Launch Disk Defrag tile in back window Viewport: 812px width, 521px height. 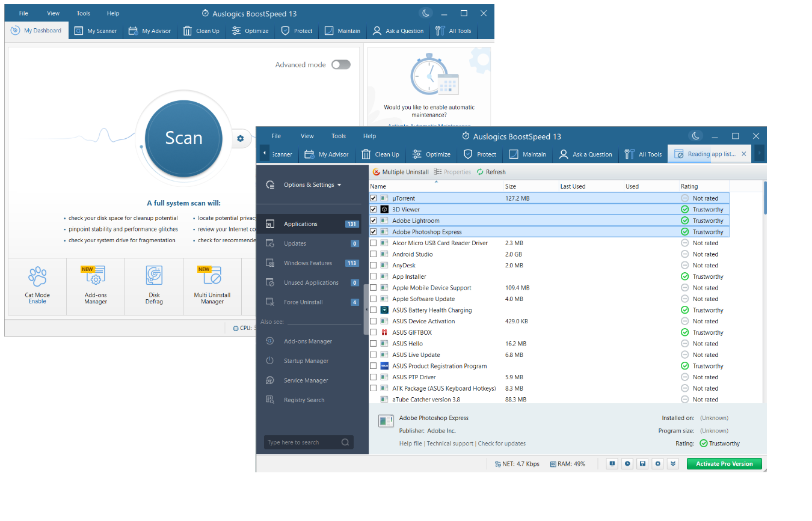tap(154, 287)
